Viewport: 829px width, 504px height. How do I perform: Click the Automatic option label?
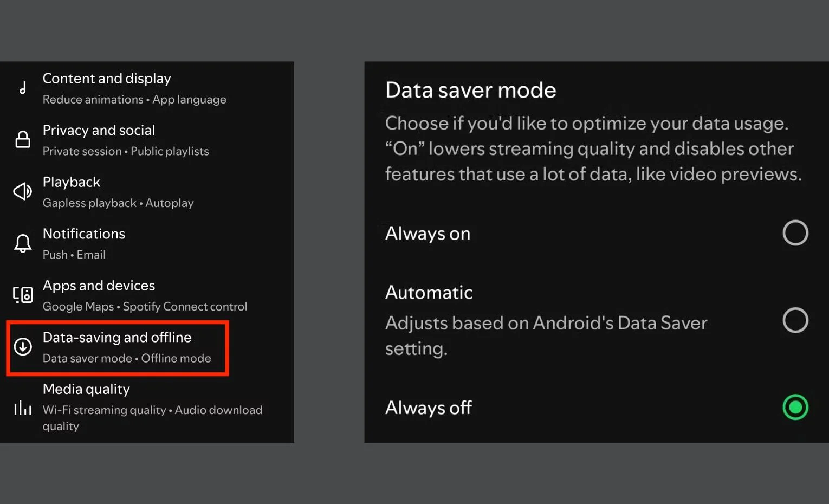[x=429, y=293]
